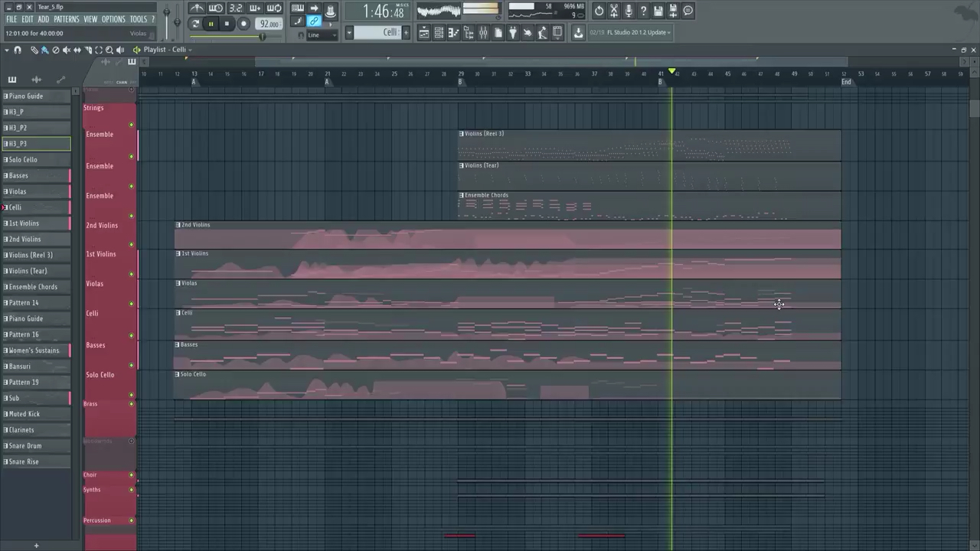Mute the 2nd Violins track
980x551 pixels.
(x=132, y=245)
